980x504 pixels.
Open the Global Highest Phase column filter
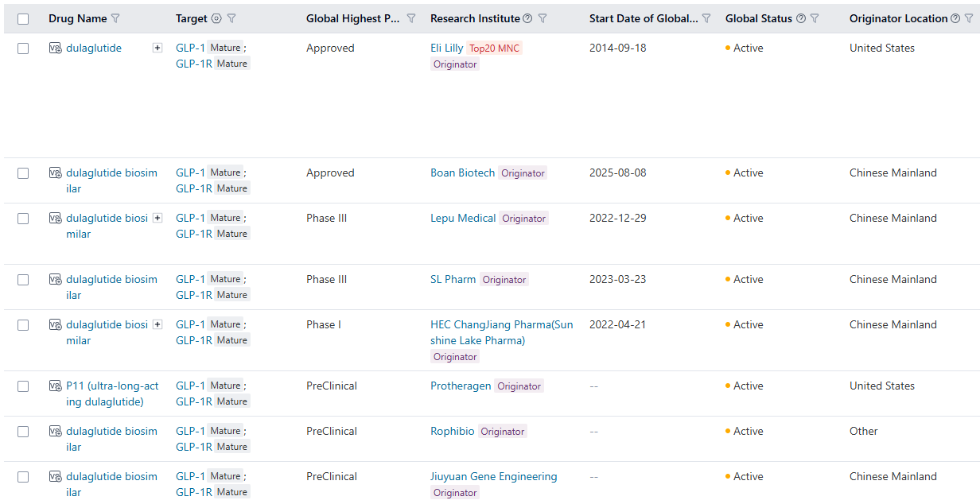click(411, 18)
